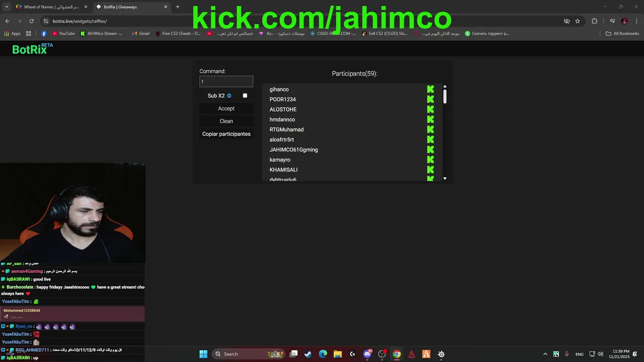Click the participants list scroll up arrow
644x362 pixels.
pyautogui.click(x=445, y=86)
